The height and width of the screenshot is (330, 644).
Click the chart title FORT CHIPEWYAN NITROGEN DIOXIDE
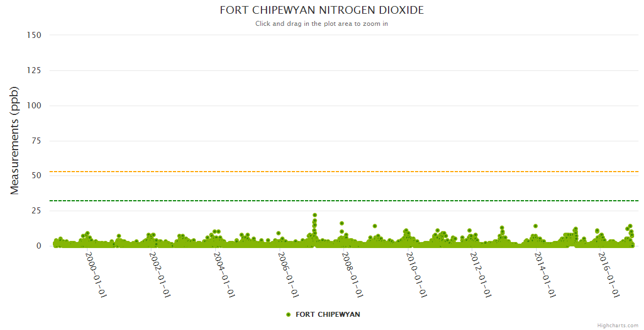pyautogui.click(x=321, y=10)
